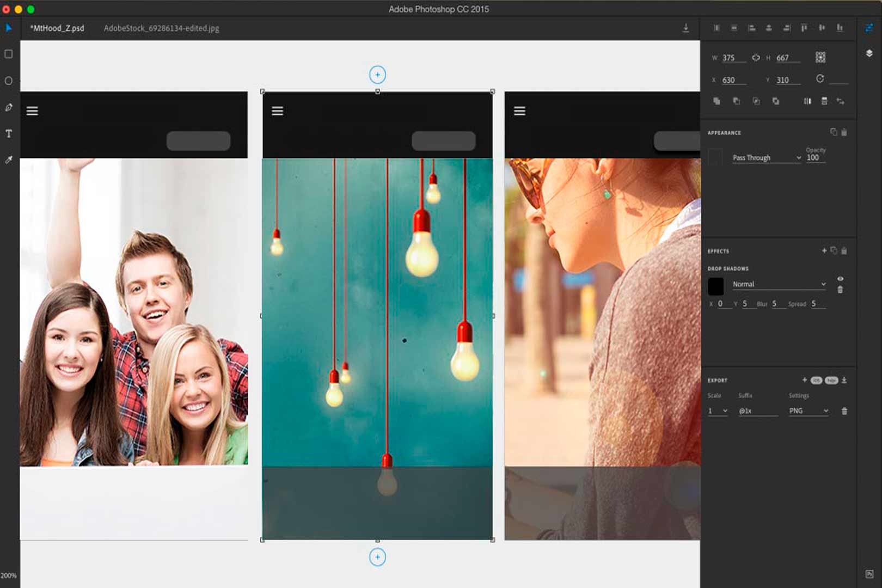882x588 pixels.
Task: Delete the export setting with trash icon
Action: [844, 411]
